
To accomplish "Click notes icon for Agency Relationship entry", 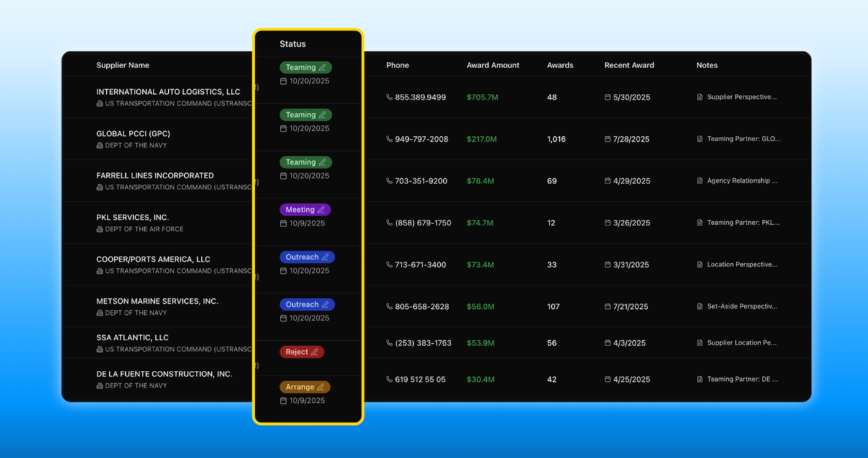I will point(700,181).
